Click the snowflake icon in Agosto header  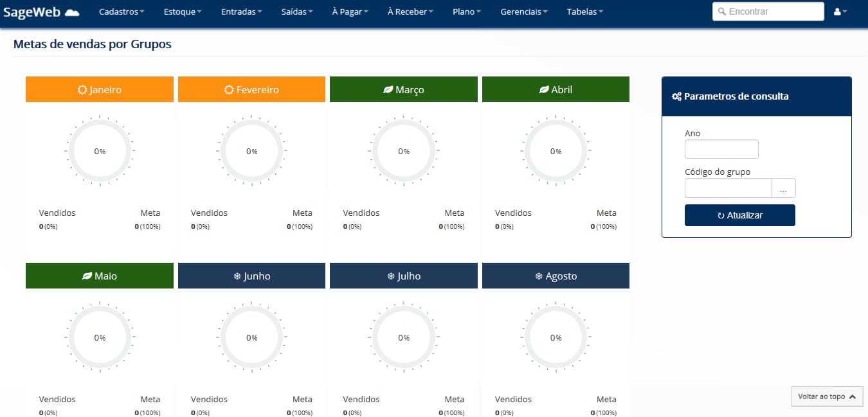539,276
